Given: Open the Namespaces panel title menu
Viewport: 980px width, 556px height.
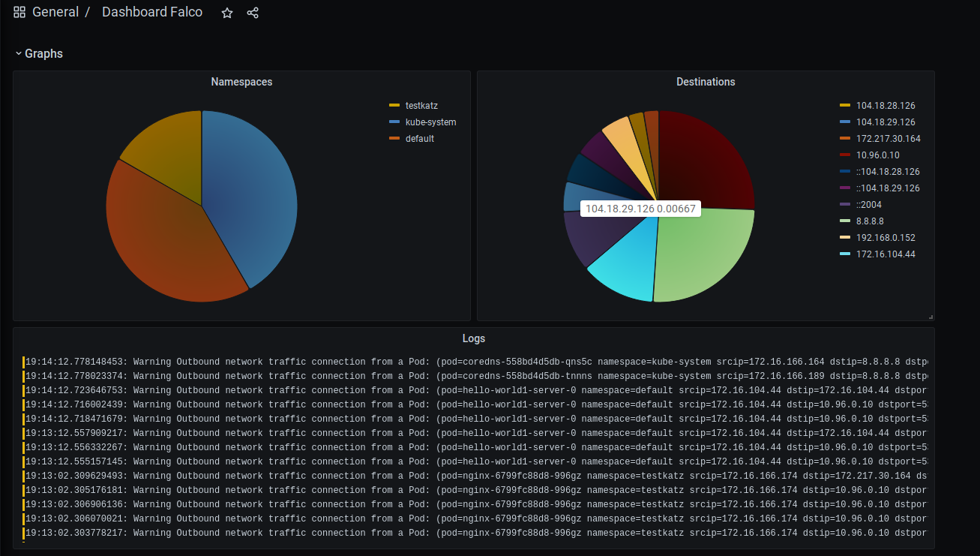Looking at the screenshot, I should tap(241, 82).
